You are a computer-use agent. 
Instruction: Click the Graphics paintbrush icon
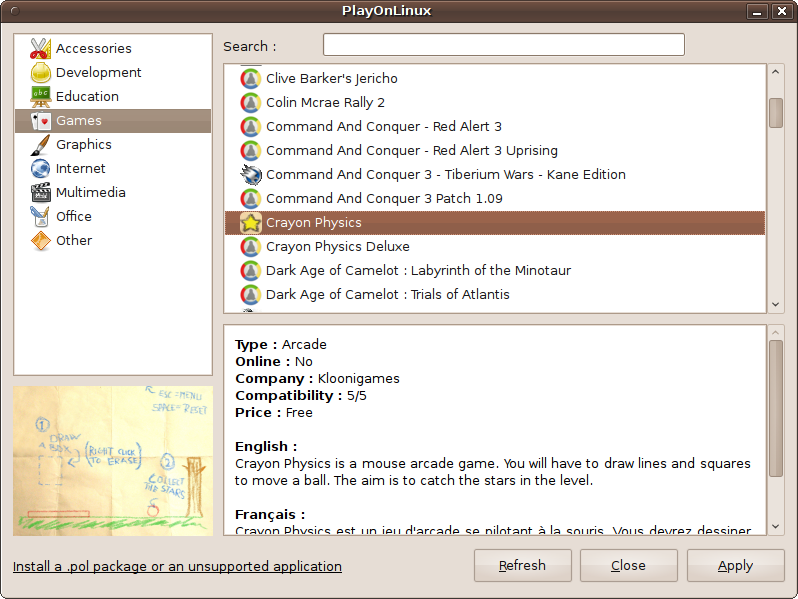pos(40,145)
